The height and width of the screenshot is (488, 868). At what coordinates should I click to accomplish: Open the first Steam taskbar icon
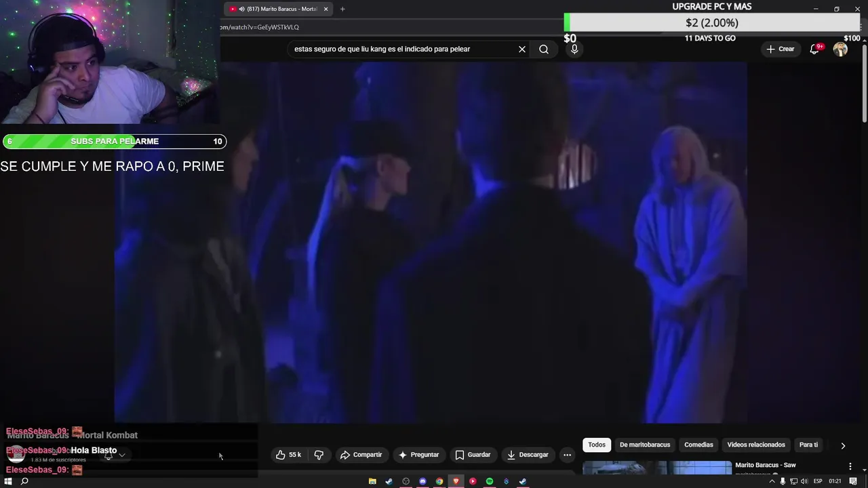(389, 481)
